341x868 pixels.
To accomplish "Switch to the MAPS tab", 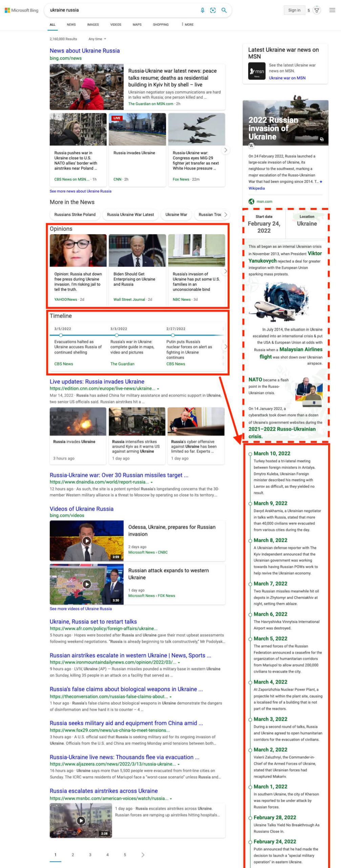I will click(137, 24).
